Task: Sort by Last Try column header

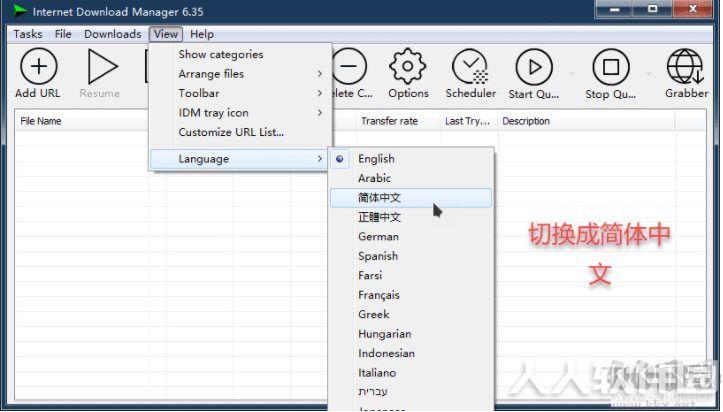Action: 469,121
